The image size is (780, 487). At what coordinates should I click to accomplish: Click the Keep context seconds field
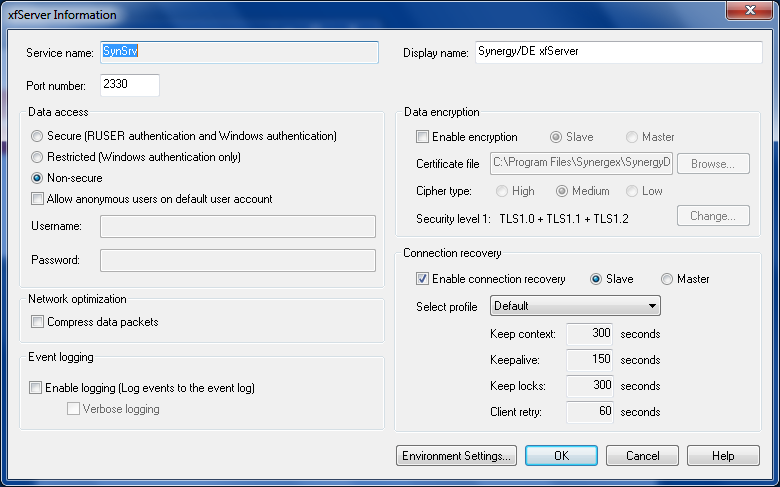click(x=589, y=334)
